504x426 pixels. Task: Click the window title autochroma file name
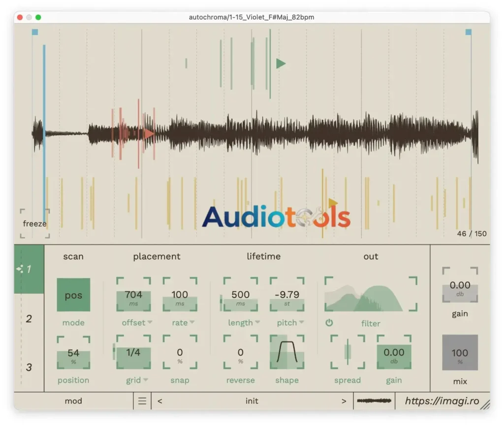click(x=252, y=17)
